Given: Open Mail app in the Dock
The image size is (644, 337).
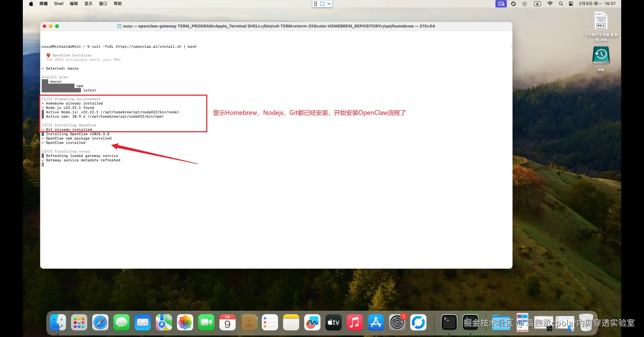Looking at the screenshot, I should coord(143,323).
